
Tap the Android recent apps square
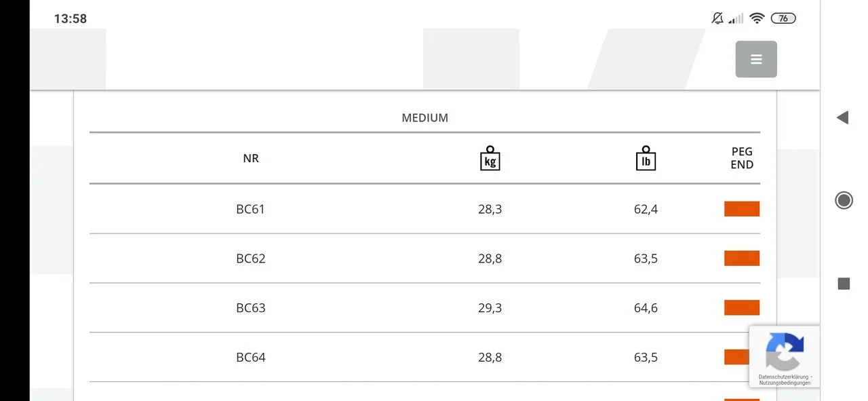click(x=844, y=284)
